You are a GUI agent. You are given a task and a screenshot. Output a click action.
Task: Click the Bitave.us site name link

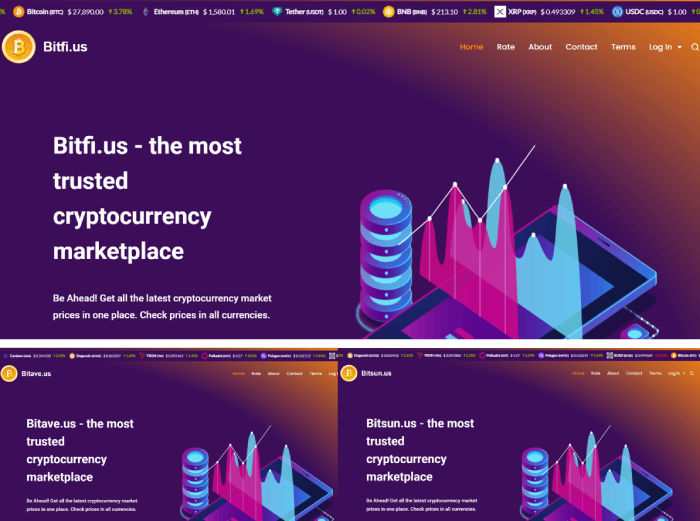tap(36, 374)
